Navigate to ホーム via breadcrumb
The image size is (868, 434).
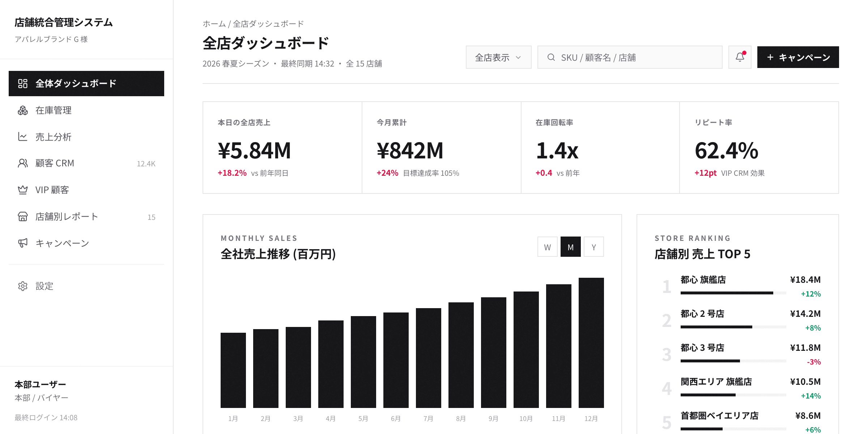point(213,24)
